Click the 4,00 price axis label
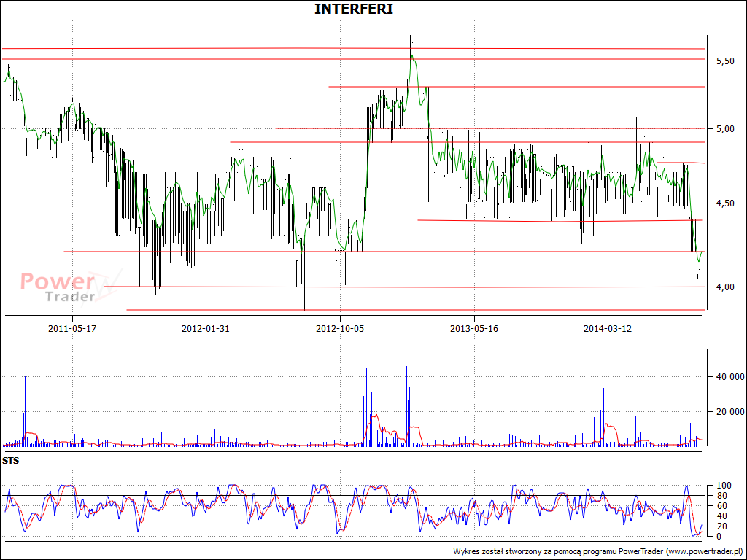The image size is (747, 560). click(724, 287)
